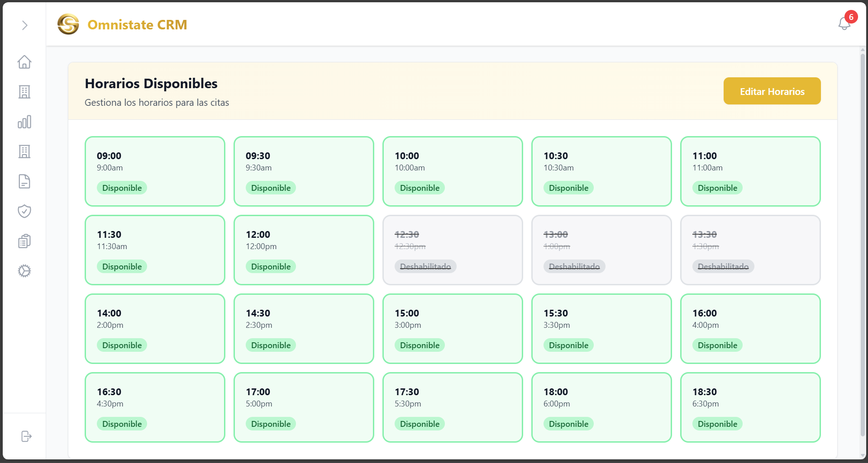868x463 pixels.
Task: Open the document icon in the sidebar
Action: tap(24, 181)
